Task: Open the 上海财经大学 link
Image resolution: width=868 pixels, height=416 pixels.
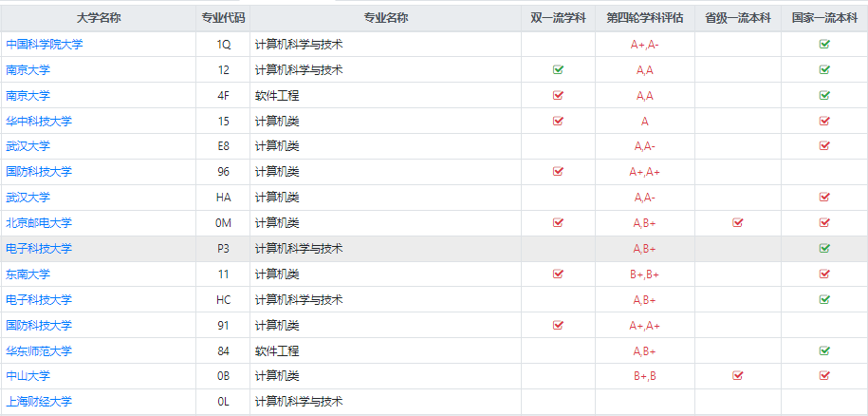Action: pos(39,402)
